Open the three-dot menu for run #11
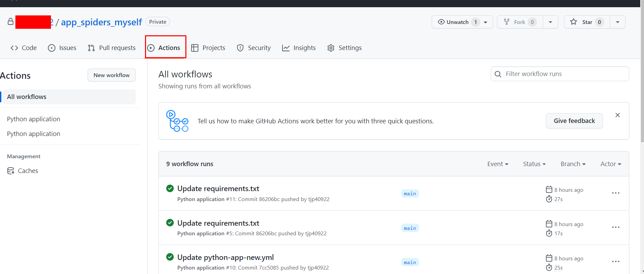The image size is (644, 274). [x=616, y=193]
